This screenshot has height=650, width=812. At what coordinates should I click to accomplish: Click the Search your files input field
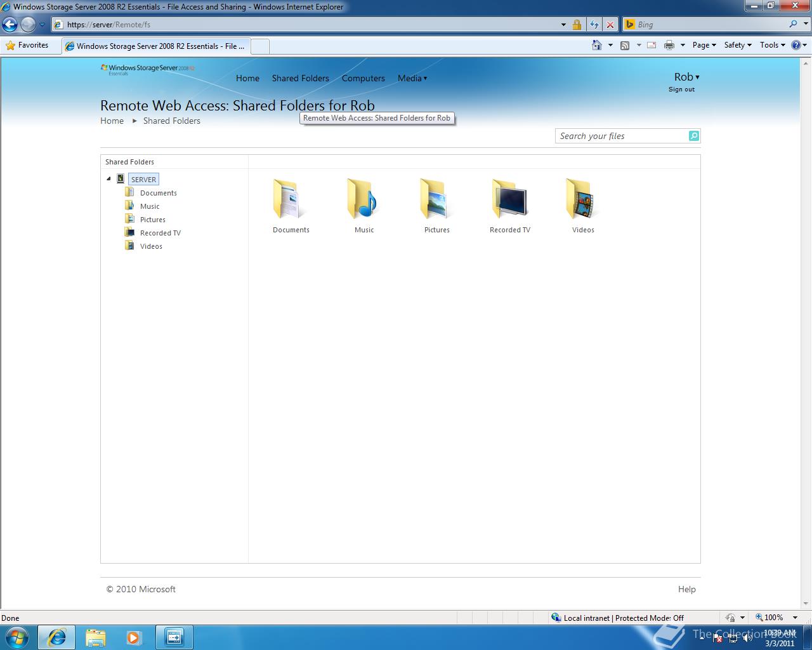pos(622,136)
